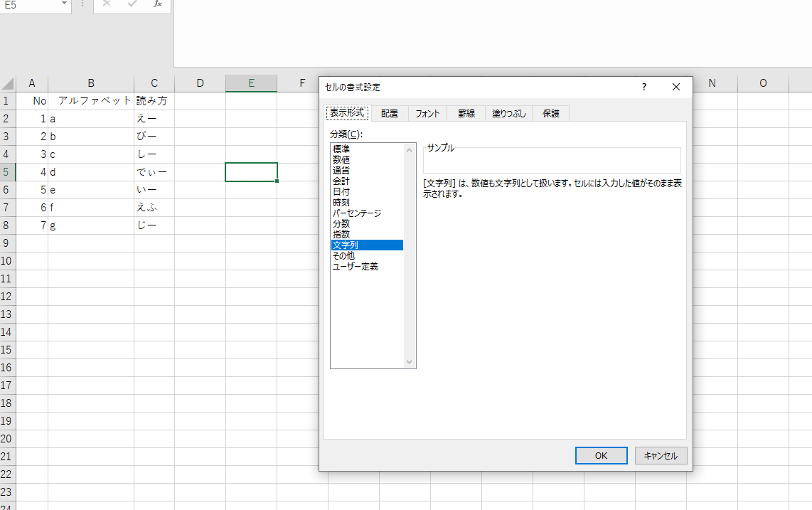
Task: Open the Name Box dropdown arrow
Action: tap(63, 6)
